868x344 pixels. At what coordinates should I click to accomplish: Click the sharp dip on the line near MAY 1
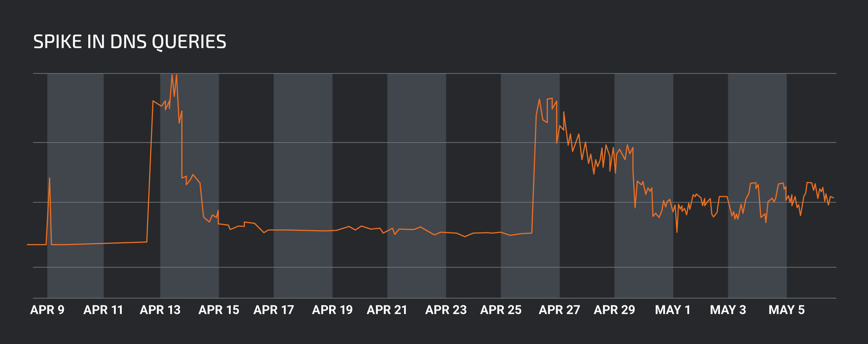click(x=677, y=232)
